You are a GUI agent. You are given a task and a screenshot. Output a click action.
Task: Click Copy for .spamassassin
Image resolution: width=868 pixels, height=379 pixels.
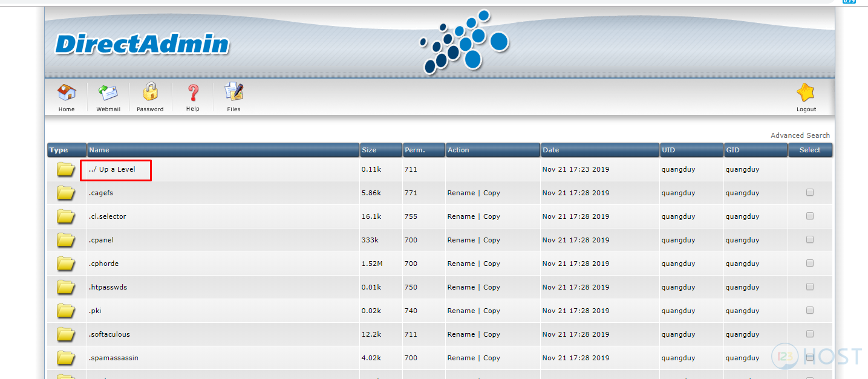coord(492,358)
